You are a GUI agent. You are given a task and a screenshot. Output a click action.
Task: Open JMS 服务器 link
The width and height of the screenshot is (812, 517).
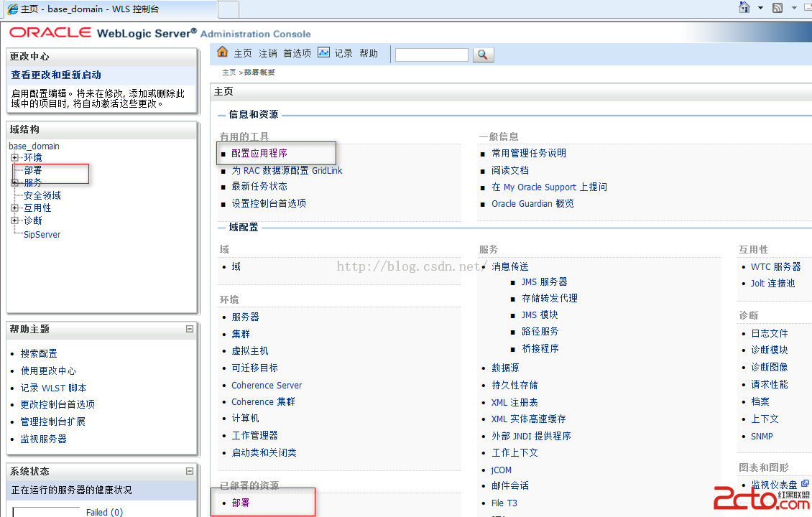tap(544, 281)
